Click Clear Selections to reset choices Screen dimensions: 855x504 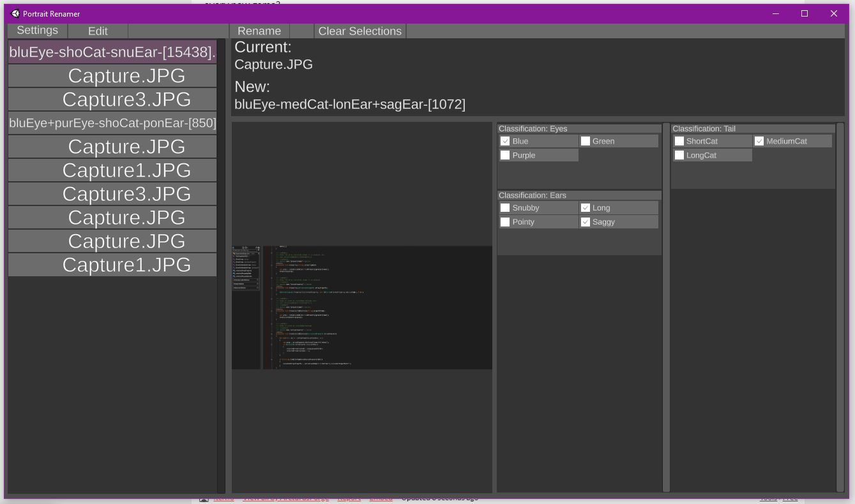pyautogui.click(x=359, y=30)
